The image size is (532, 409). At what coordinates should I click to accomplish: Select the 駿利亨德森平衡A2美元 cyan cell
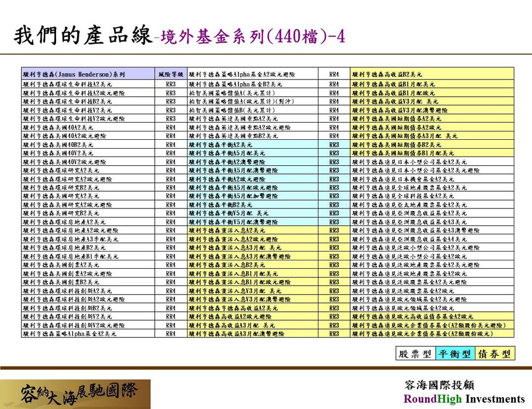[252, 144]
